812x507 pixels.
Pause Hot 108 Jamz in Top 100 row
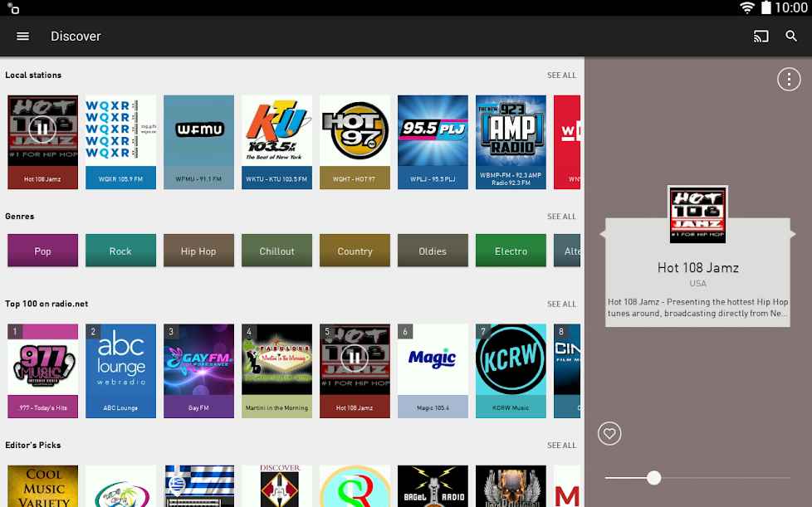[355, 358]
